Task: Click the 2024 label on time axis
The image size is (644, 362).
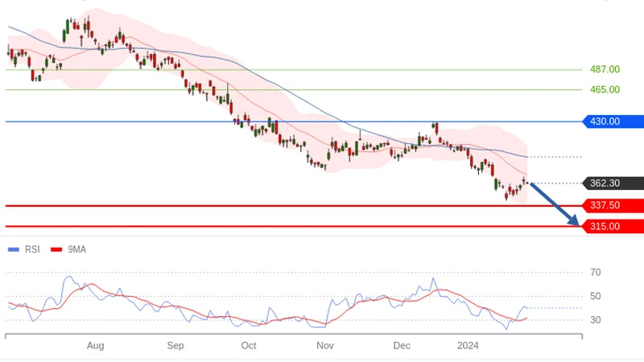Action: 468,346
